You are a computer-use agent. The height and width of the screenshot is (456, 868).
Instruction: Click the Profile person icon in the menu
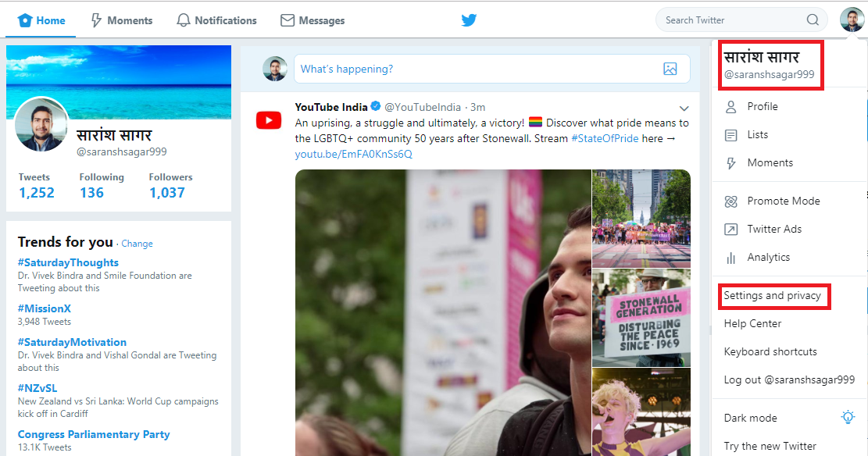[x=730, y=107]
